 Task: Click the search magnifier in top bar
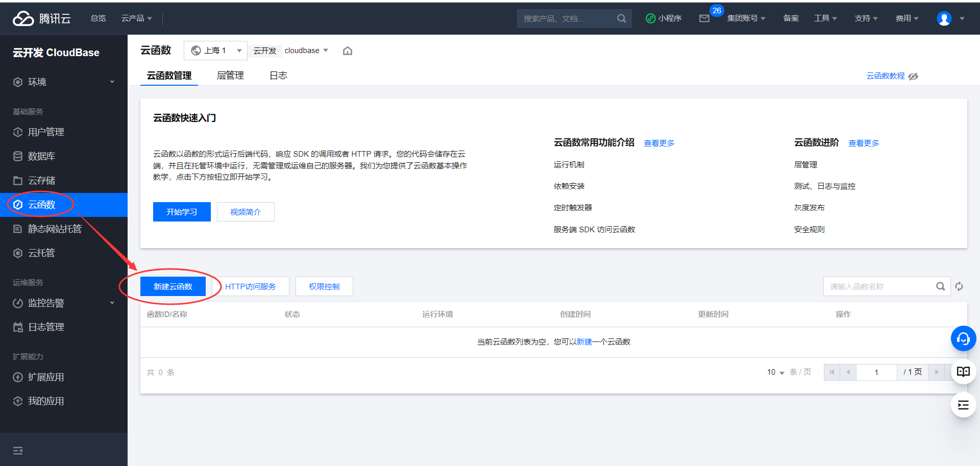click(x=621, y=18)
